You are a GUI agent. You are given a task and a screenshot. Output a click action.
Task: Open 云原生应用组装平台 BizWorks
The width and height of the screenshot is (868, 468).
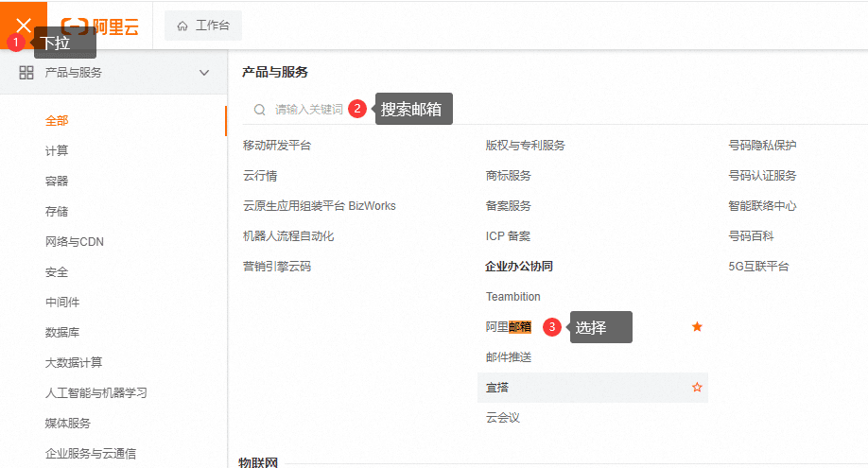[319, 206]
